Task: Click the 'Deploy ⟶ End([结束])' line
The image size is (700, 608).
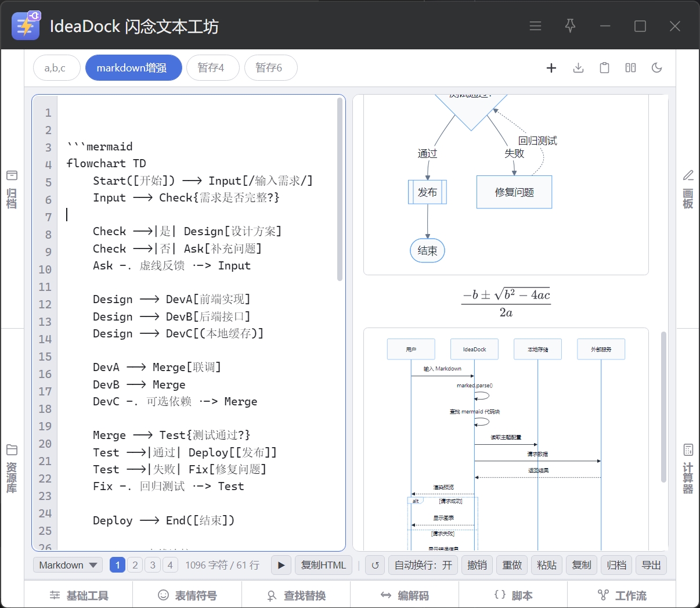Action: [x=164, y=520]
